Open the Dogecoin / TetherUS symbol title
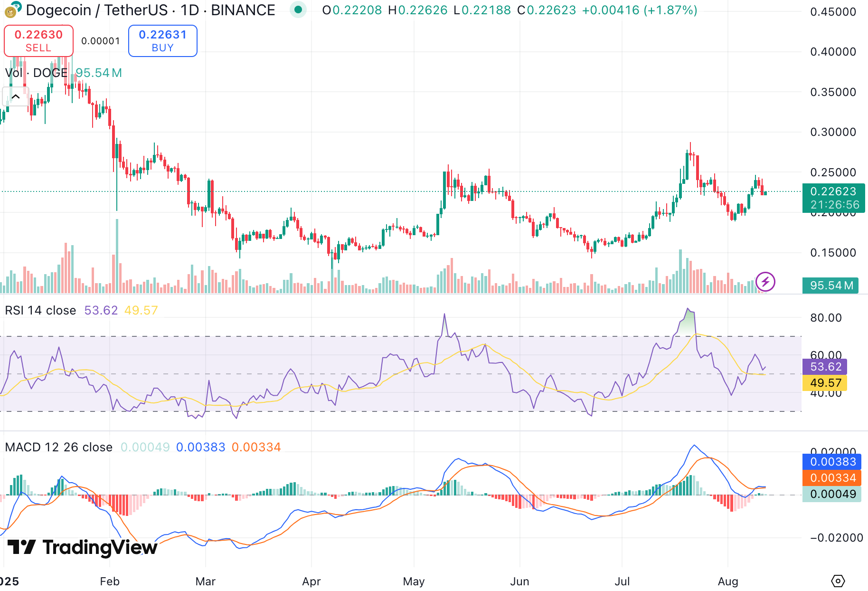Screen dimensions: 868x591 click(151, 10)
